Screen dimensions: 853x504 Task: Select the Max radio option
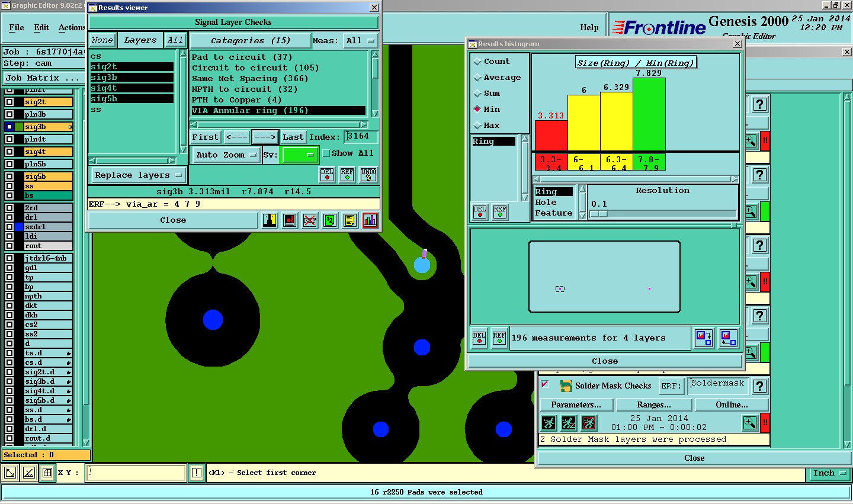point(477,126)
